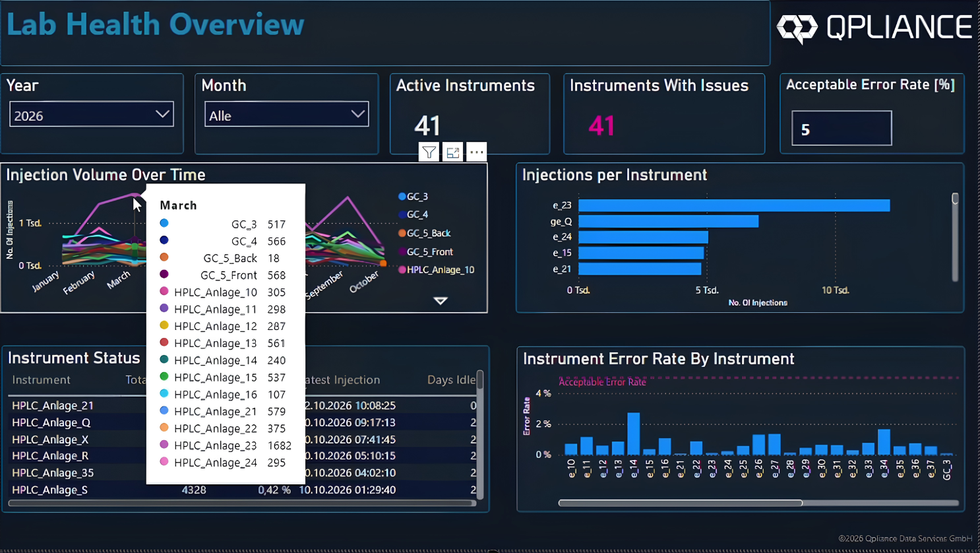Image resolution: width=980 pixels, height=553 pixels.
Task: Click GC_5_Front legend entry
Action: [x=426, y=251]
